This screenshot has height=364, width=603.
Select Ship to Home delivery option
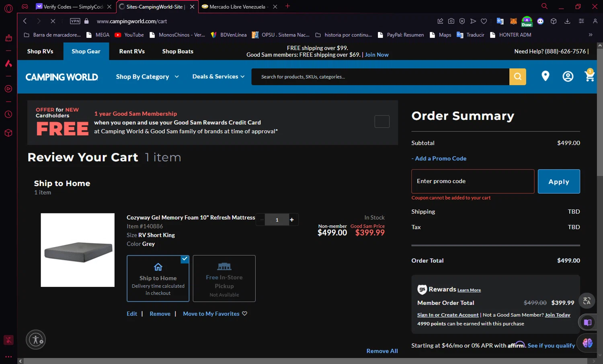point(158,278)
